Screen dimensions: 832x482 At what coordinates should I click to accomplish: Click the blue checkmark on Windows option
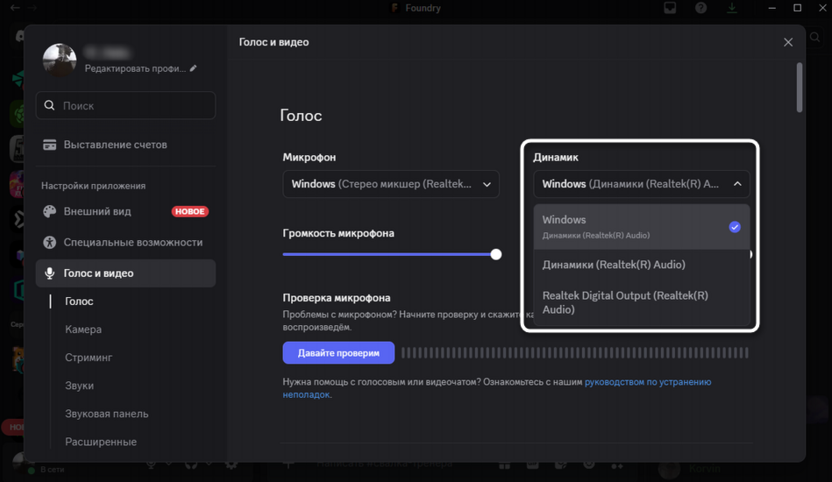734,227
